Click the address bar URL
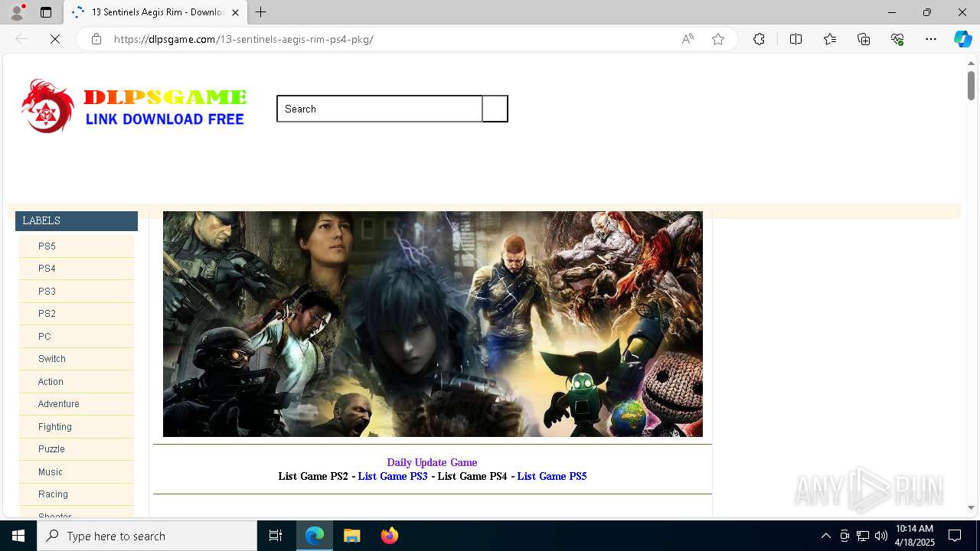The width and height of the screenshot is (980, 551). 243,39
